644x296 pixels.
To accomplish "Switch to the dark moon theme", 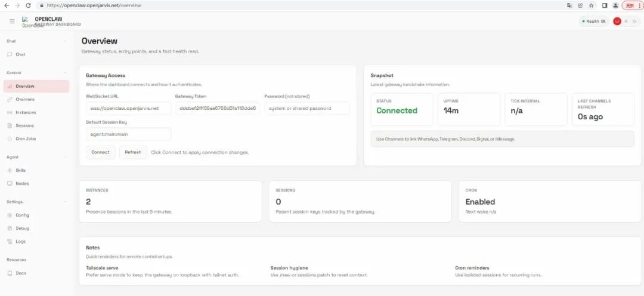I will point(635,21).
